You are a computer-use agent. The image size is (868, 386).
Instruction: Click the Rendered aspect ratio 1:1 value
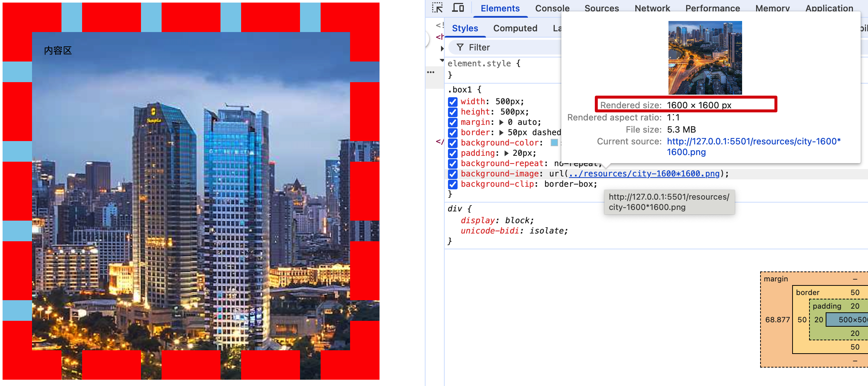673,117
